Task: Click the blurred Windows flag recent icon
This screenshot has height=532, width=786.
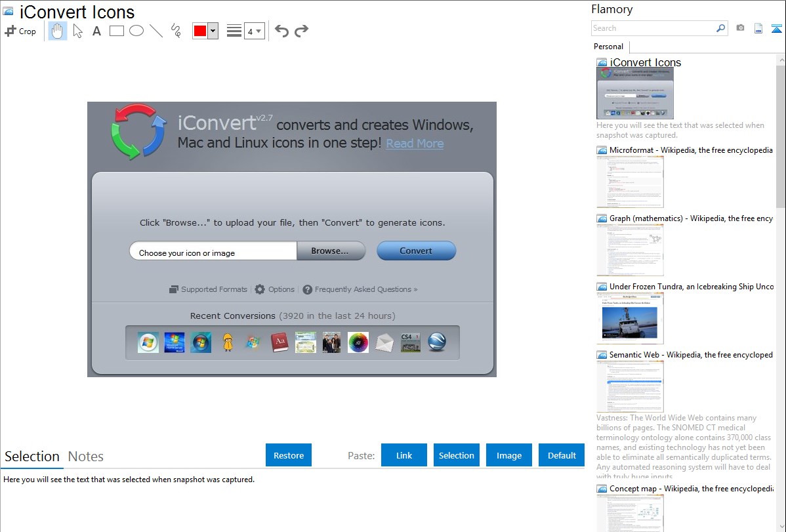Action: tap(253, 342)
